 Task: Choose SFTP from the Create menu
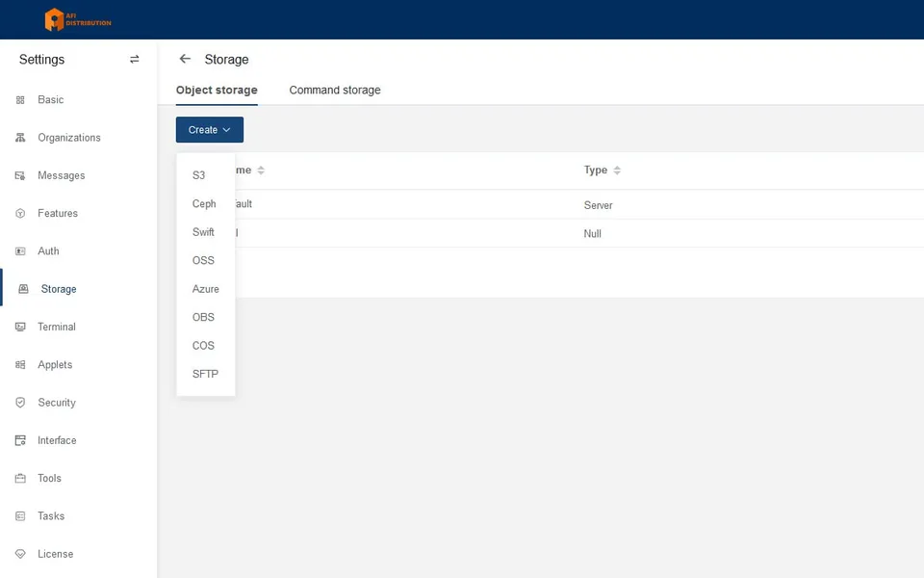[206, 374]
